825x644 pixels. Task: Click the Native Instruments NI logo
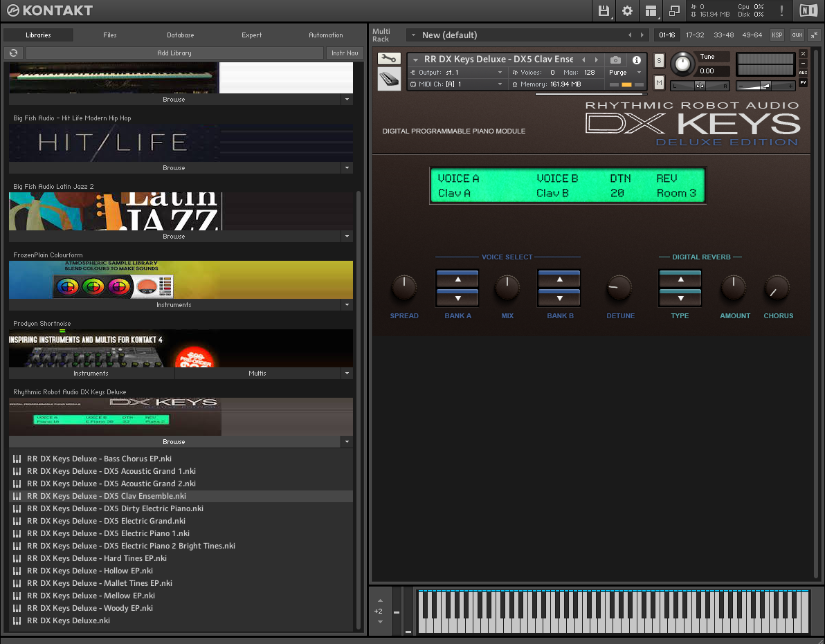808,10
